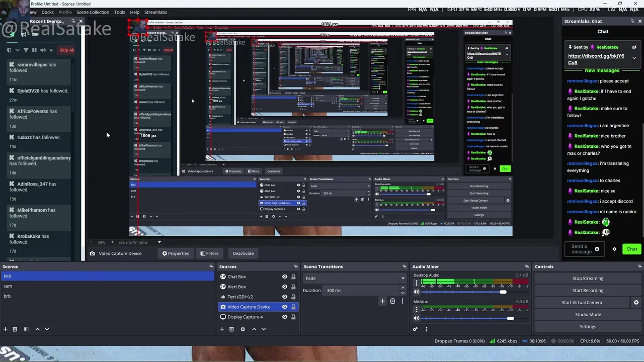The width and height of the screenshot is (644, 362).
Task: Expand chevron beside shield in Recent Events
Action: [x=18, y=50]
